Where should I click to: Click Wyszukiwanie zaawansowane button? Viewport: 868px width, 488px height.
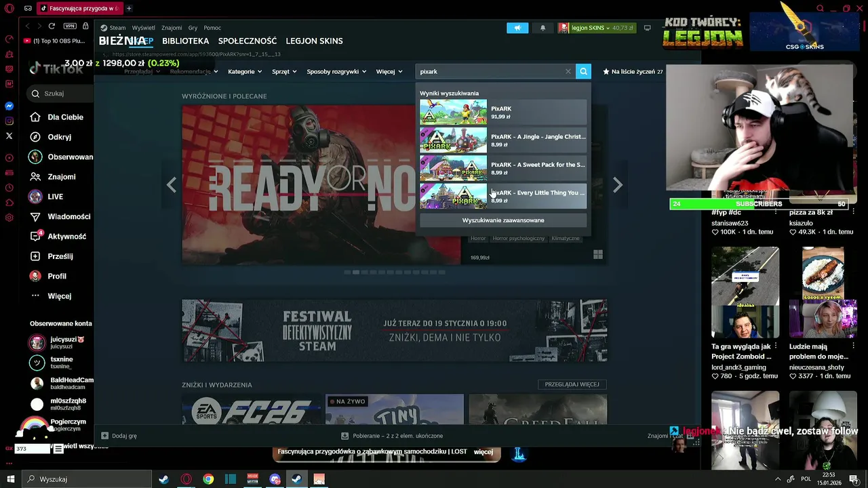point(503,220)
